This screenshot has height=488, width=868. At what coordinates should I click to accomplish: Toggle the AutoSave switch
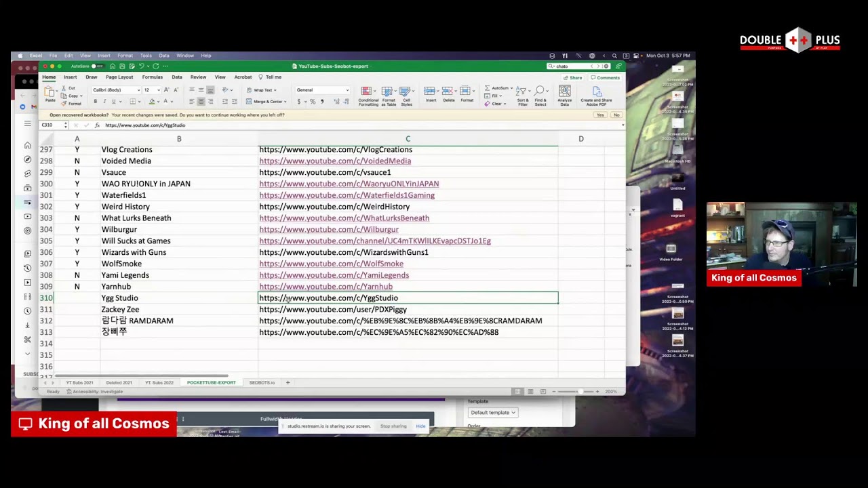coord(97,66)
